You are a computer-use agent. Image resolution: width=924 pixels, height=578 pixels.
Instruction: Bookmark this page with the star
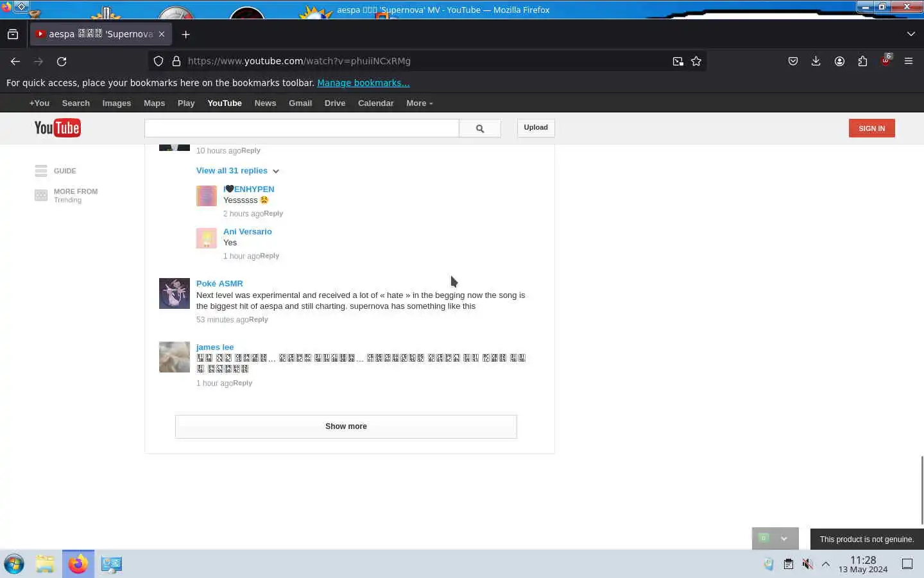pyautogui.click(x=696, y=61)
